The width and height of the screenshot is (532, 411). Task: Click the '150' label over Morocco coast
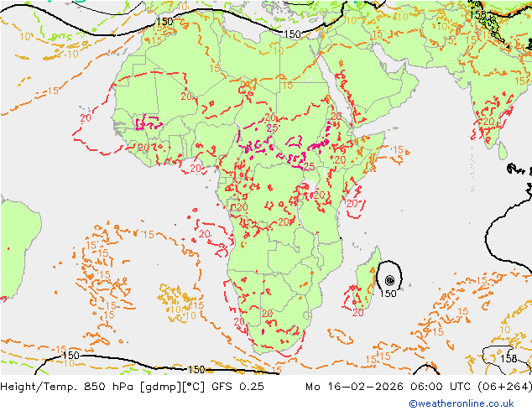pos(164,21)
